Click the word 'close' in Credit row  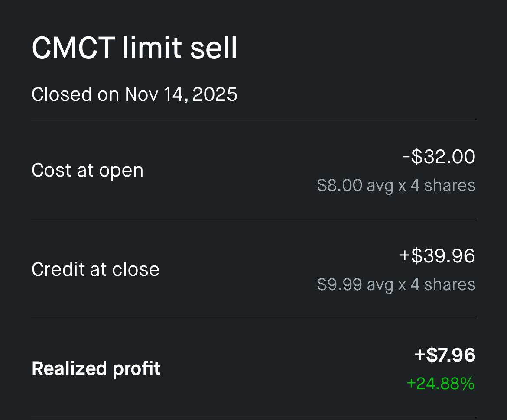(136, 269)
